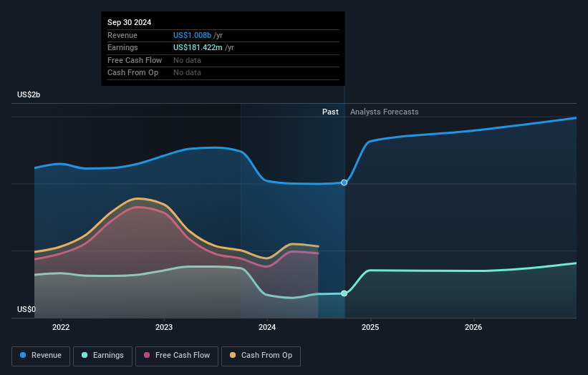Click the 'Analysts Forecasts' label
588x375 pixels.
(385, 112)
